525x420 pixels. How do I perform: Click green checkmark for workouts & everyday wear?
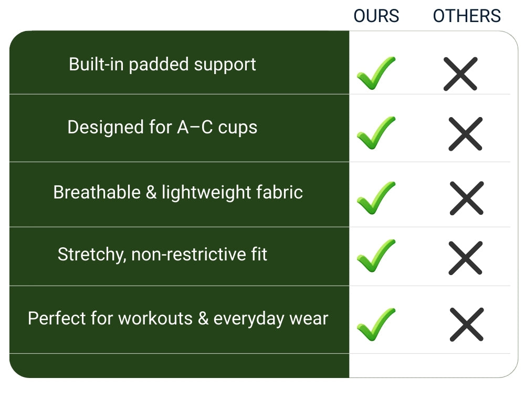[375, 324]
